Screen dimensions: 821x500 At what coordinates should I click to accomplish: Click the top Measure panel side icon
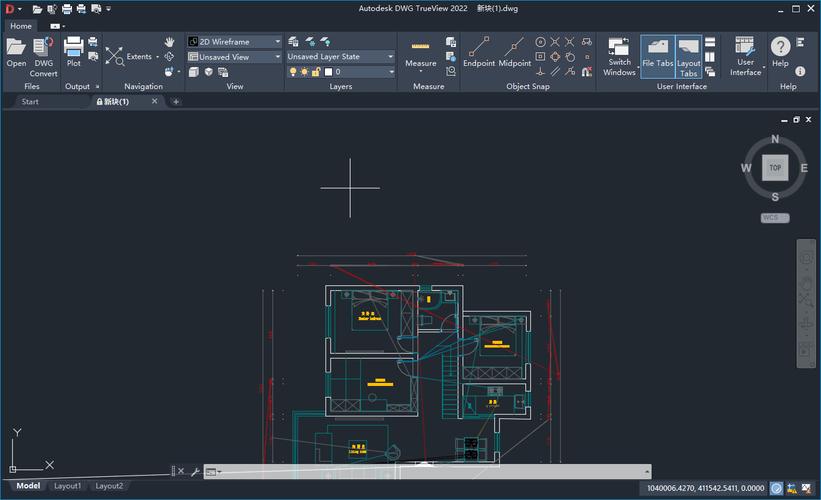450,42
